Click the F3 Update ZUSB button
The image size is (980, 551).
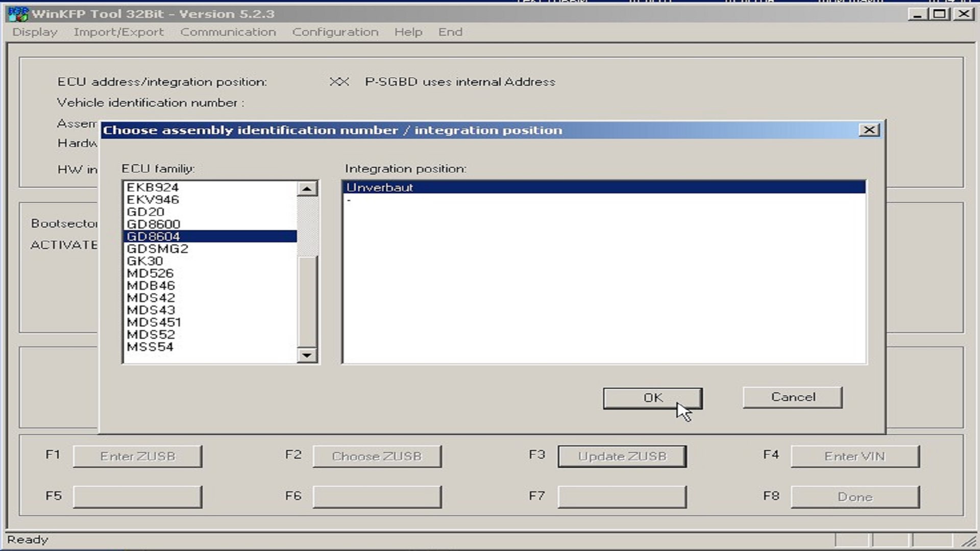coord(622,456)
